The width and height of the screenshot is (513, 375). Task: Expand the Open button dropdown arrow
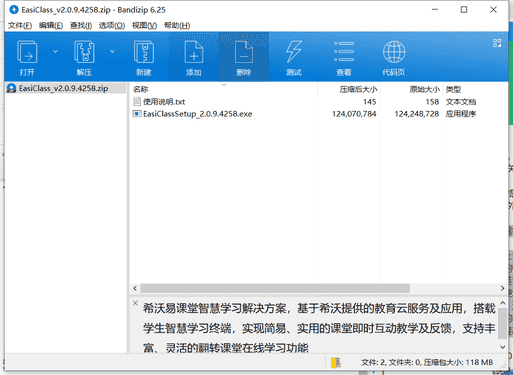pos(55,51)
